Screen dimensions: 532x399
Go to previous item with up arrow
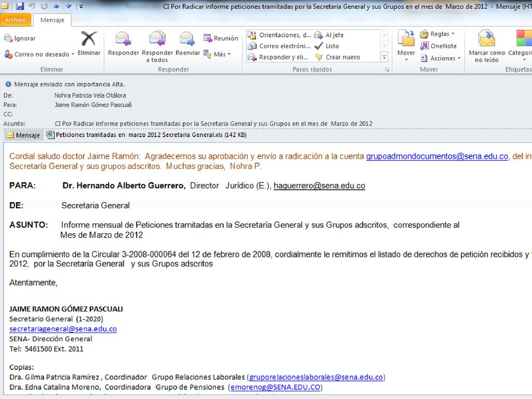(x=56, y=6)
